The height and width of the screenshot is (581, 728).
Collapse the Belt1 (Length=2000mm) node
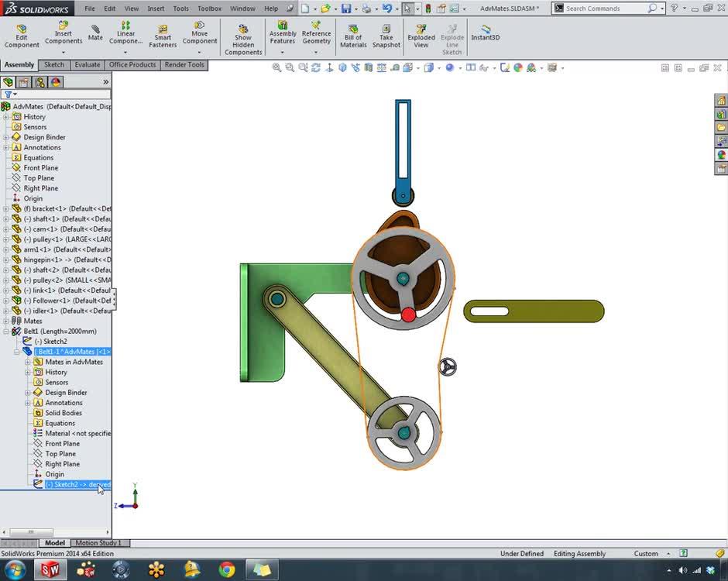click(6, 331)
